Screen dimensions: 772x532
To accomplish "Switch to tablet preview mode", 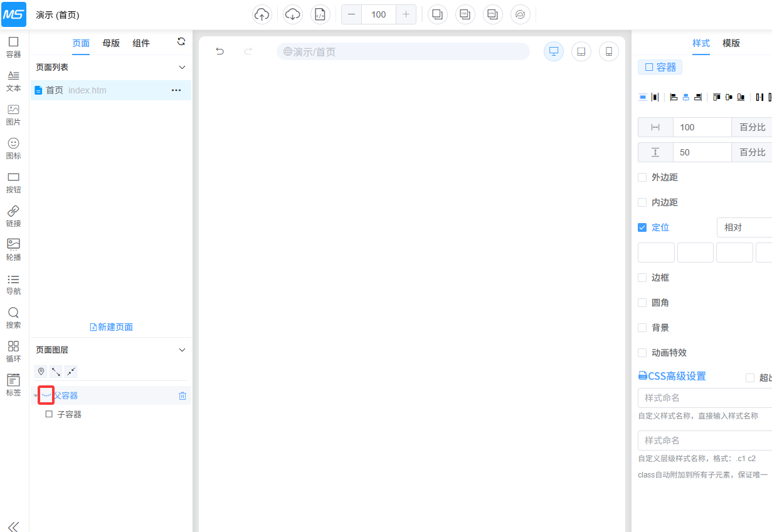I will (581, 51).
